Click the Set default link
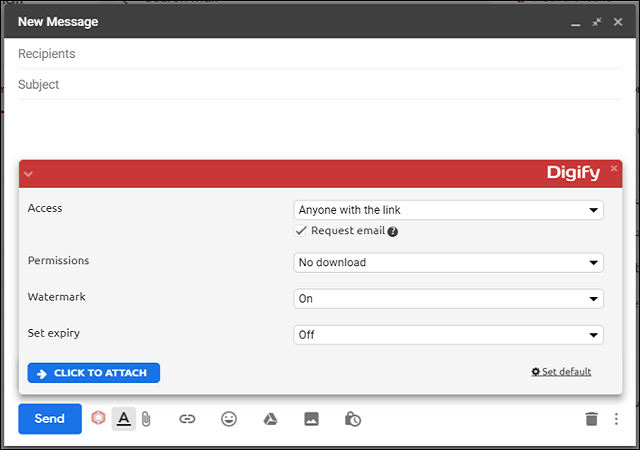 (x=561, y=372)
